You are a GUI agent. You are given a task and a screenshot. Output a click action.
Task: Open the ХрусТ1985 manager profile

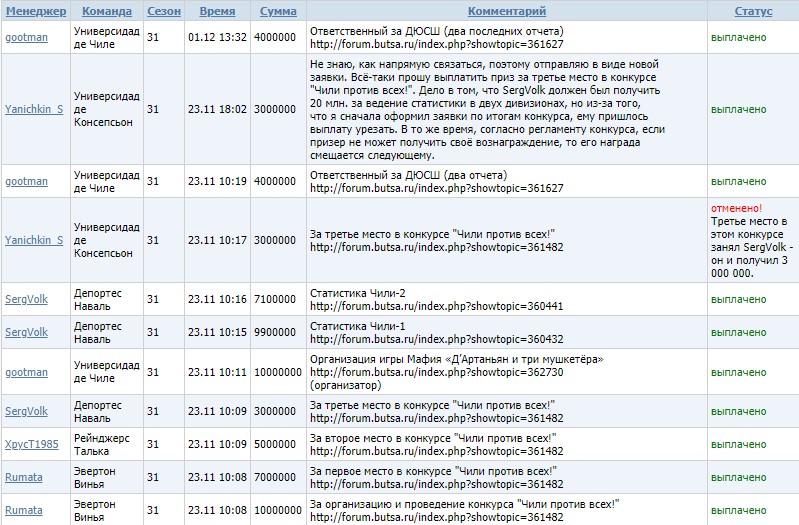coord(33,443)
